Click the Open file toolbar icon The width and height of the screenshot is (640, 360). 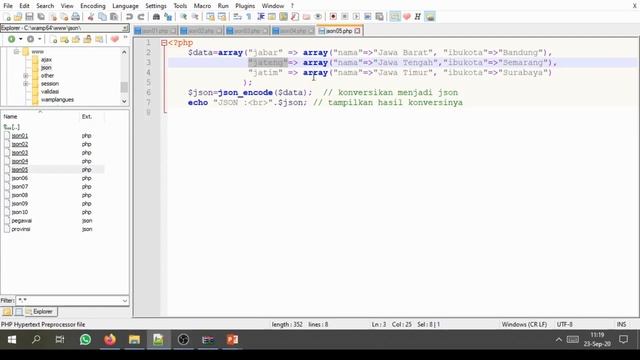click(18, 17)
